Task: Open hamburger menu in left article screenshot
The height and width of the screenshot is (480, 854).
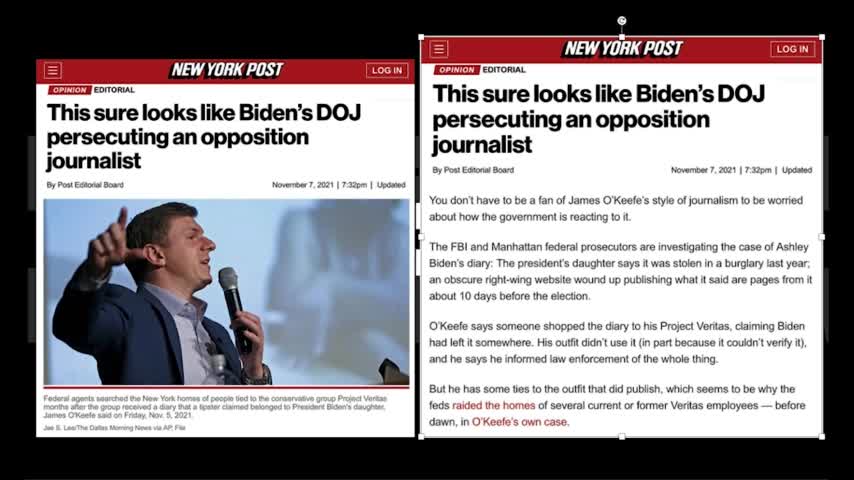Action: [53, 70]
